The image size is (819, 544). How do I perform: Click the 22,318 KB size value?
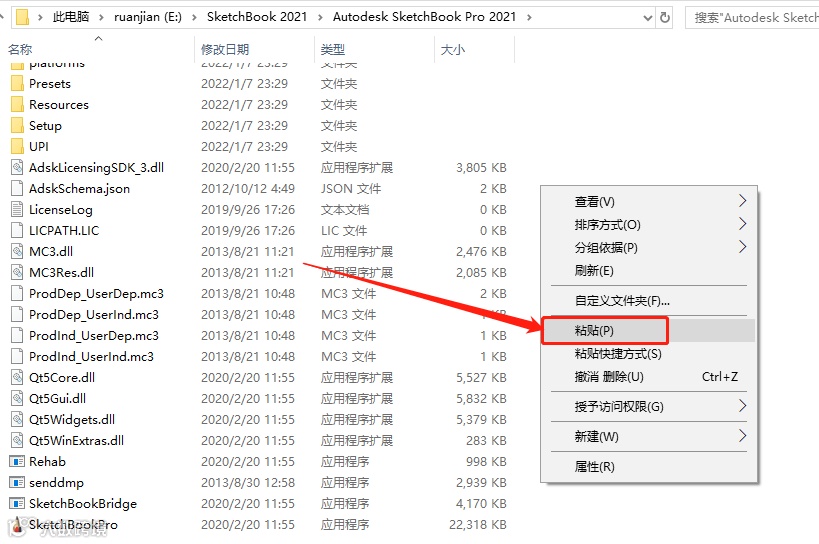pyautogui.click(x=478, y=524)
